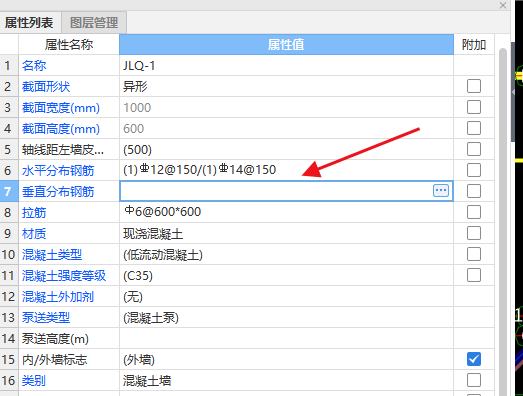Screen dimensions: 523x396
Task: Uncheck the 附加 checkbox for 内/外墙标志
Action: pos(474,359)
